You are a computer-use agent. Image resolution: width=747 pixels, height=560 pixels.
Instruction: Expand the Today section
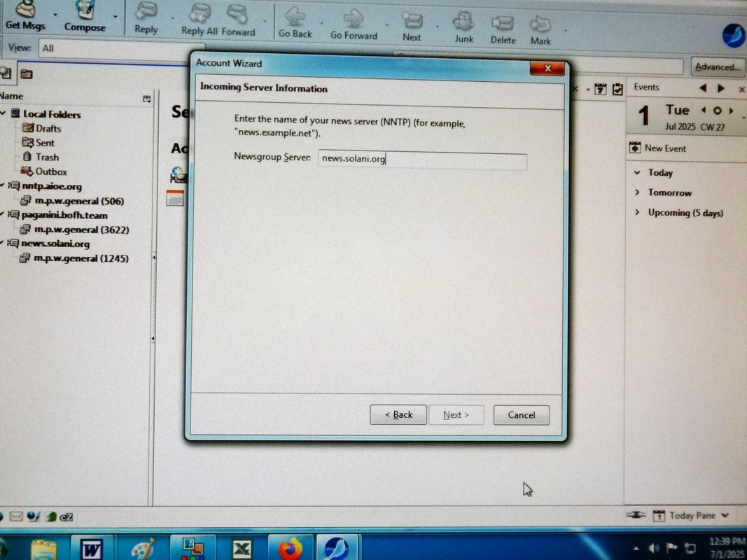[x=637, y=172]
